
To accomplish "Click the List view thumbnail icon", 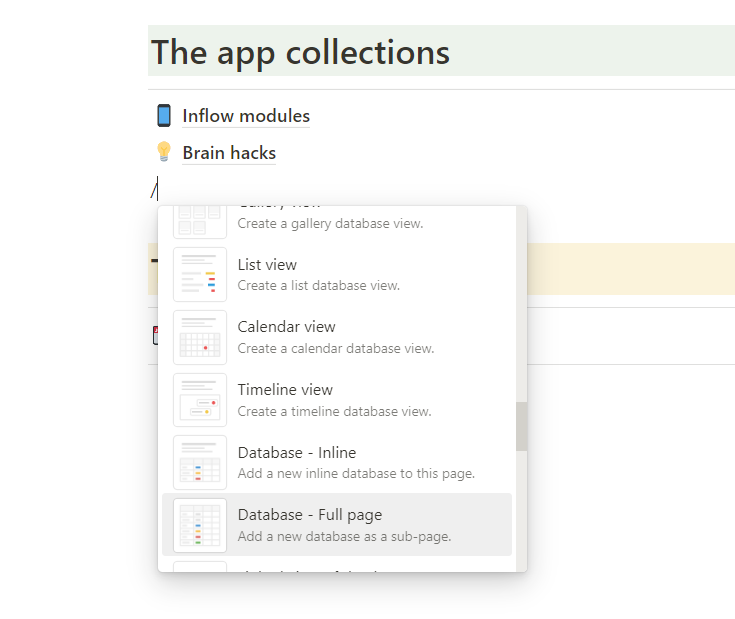I will point(200,274).
